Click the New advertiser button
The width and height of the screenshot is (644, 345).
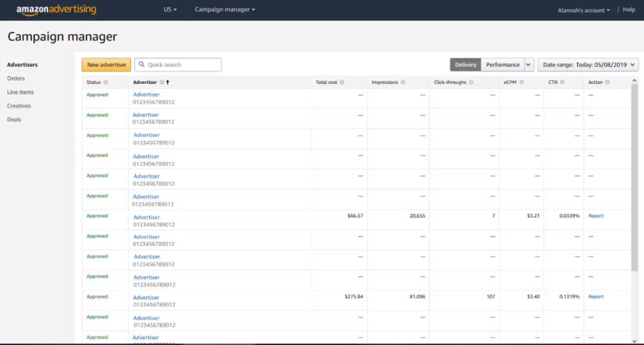[106, 64]
